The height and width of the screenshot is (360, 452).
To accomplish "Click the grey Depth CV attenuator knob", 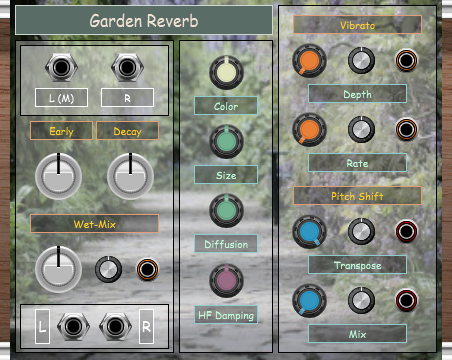I will [x=361, y=60].
